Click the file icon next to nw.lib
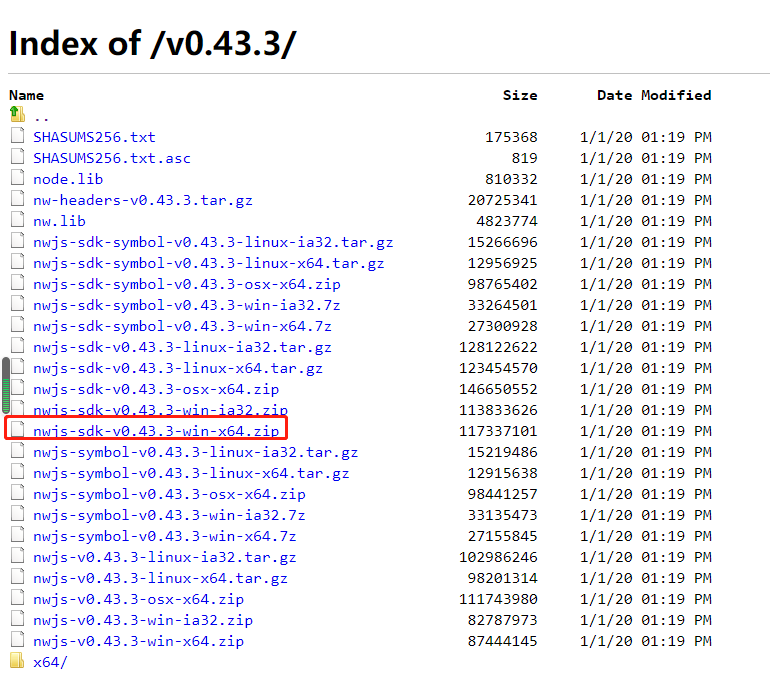 pyautogui.click(x=18, y=219)
